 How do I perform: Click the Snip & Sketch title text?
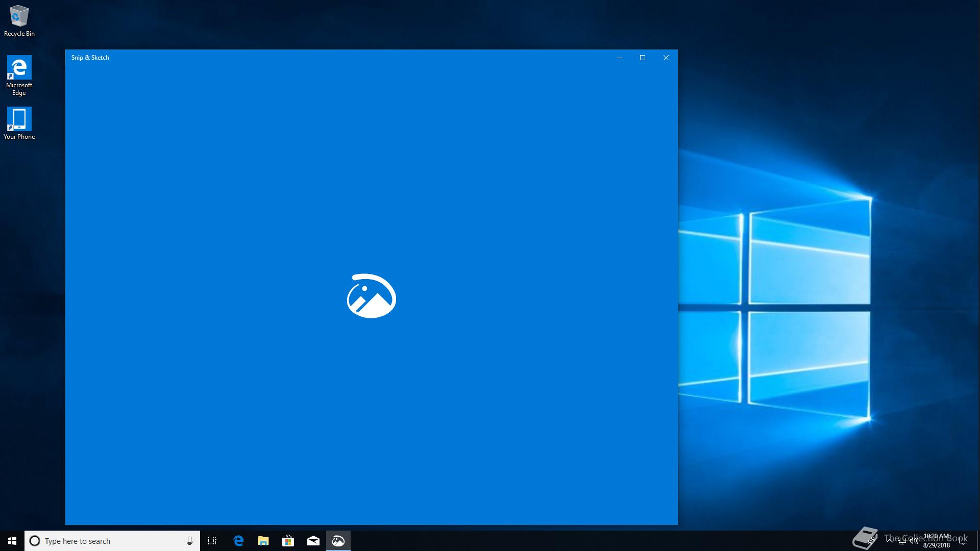coord(90,58)
